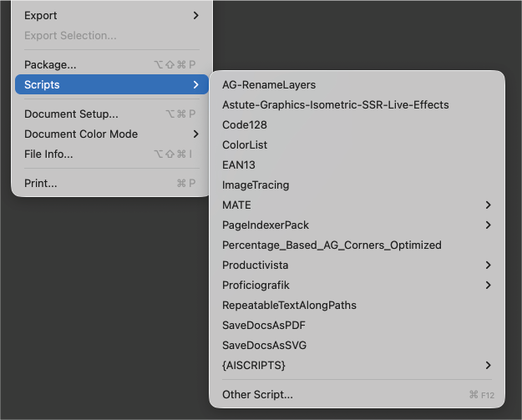Expand the Proficiografik submenu arrow
This screenshot has width=522, height=420.
pos(488,285)
